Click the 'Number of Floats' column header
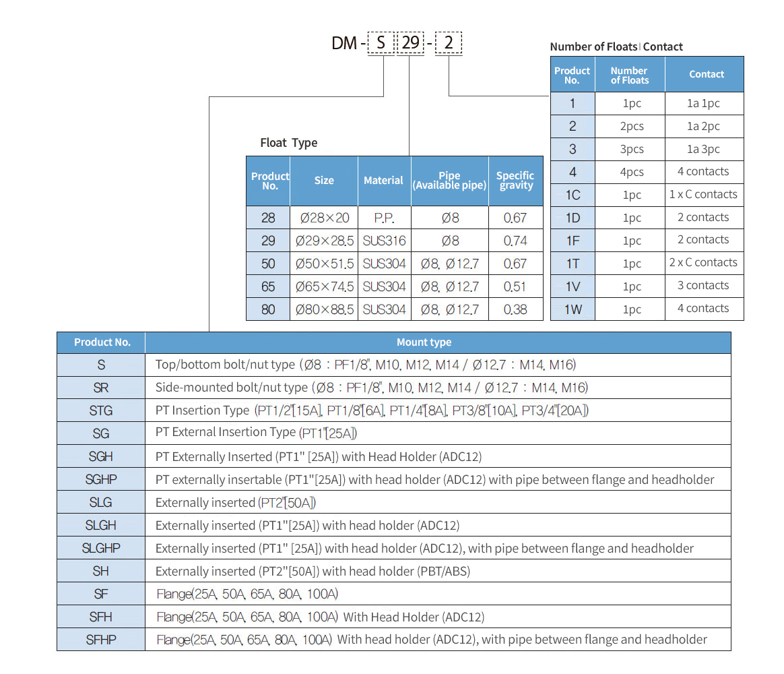The width and height of the screenshot is (784, 674). [630, 75]
